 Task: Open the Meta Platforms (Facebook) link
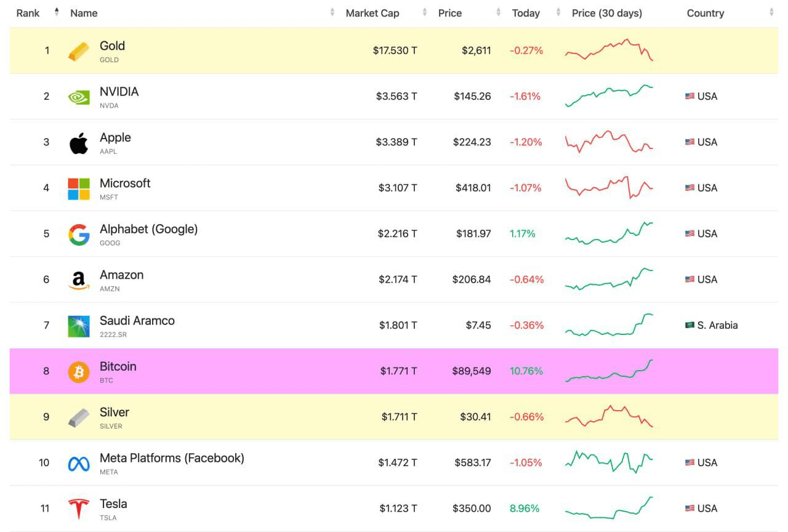pos(172,458)
